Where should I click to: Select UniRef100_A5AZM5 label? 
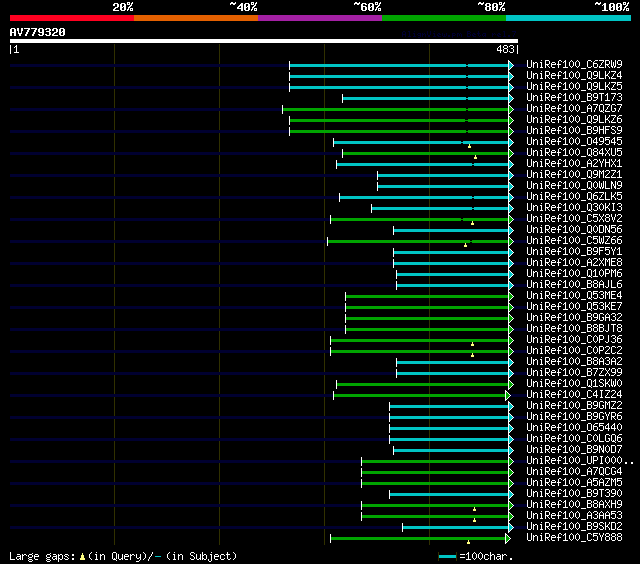point(574,483)
